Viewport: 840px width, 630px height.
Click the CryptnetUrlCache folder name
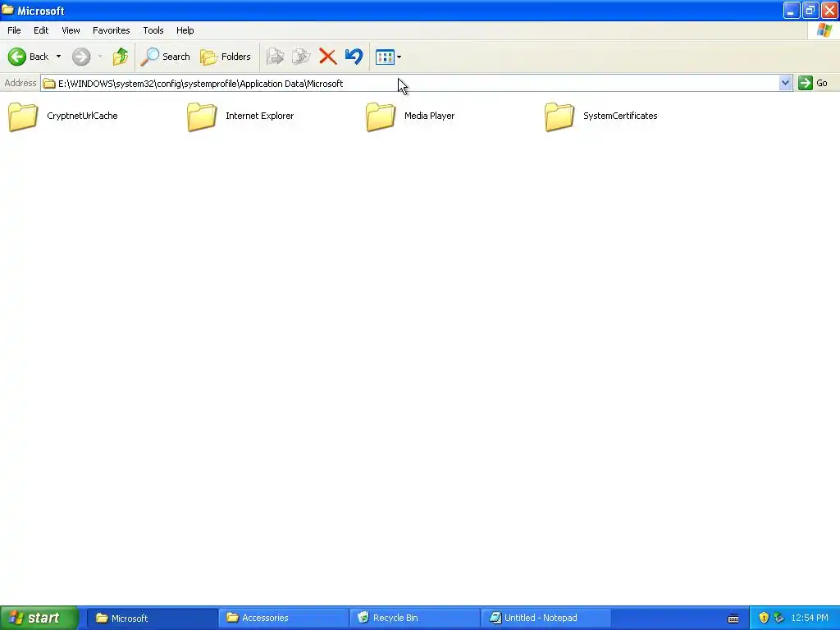click(82, 116)
